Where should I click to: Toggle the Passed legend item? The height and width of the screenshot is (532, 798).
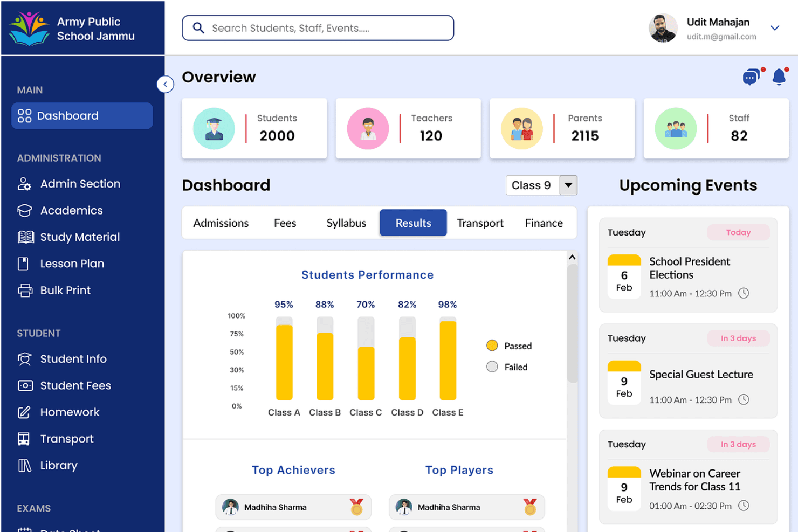click(509, 346)
